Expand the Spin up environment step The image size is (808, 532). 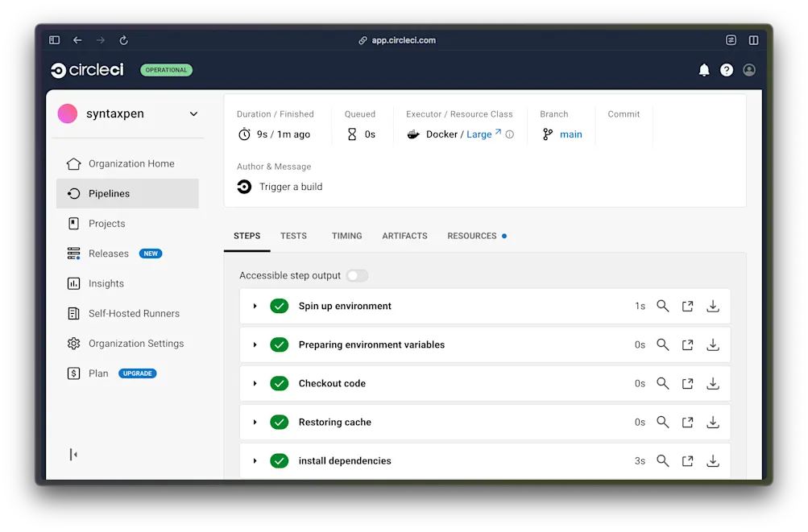(255, 306)
